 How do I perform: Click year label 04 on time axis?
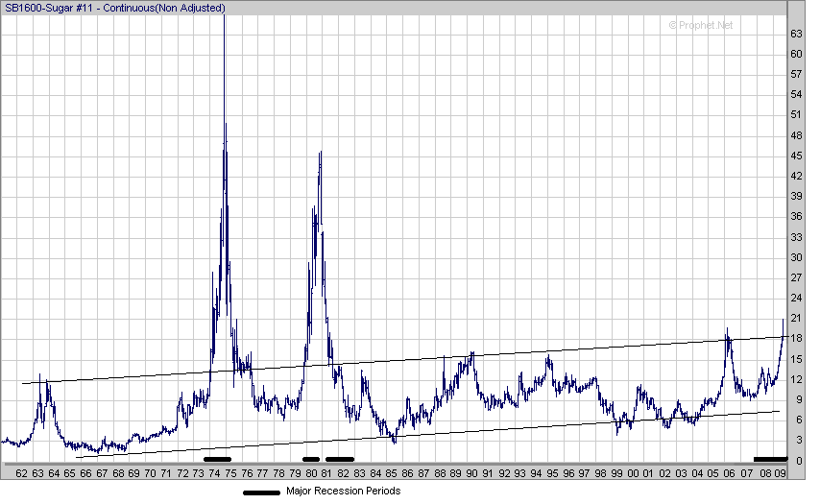(697, 473)
